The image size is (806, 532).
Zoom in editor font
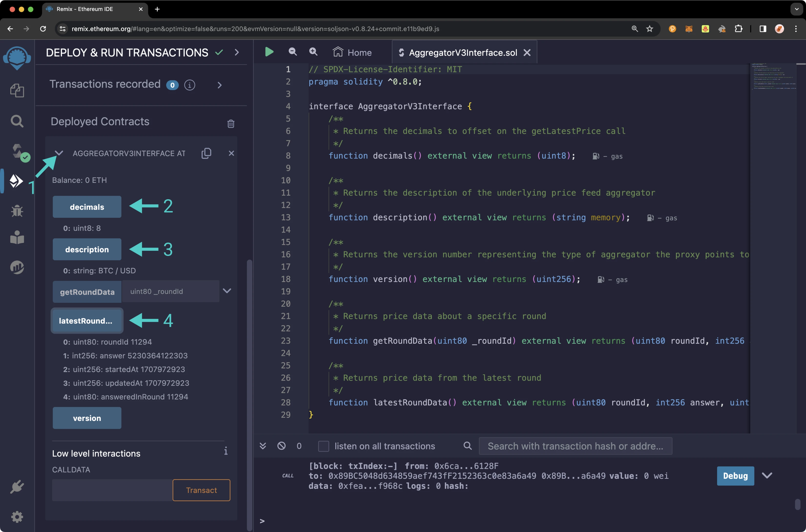[x=313, y=52]
